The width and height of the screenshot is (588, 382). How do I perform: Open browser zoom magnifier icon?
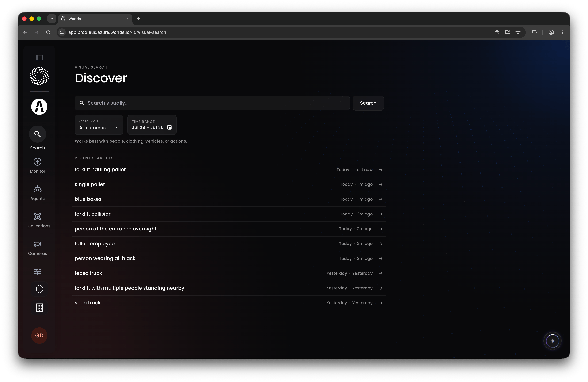click(497, 32)
